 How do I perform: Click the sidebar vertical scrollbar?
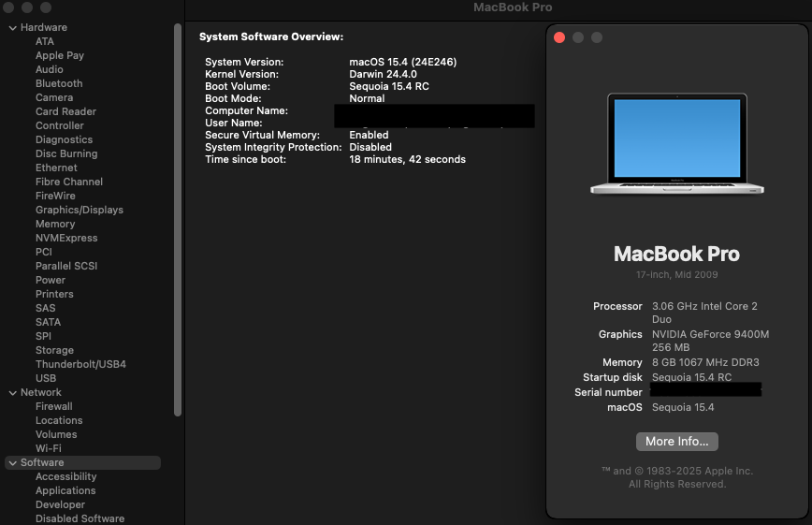click(x=178, y=220)
